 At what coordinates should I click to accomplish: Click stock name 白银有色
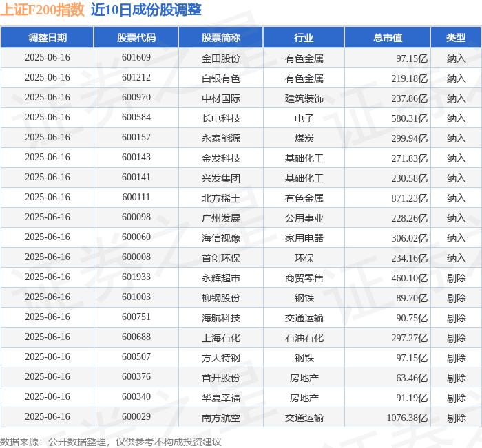(x=221, y=78)
